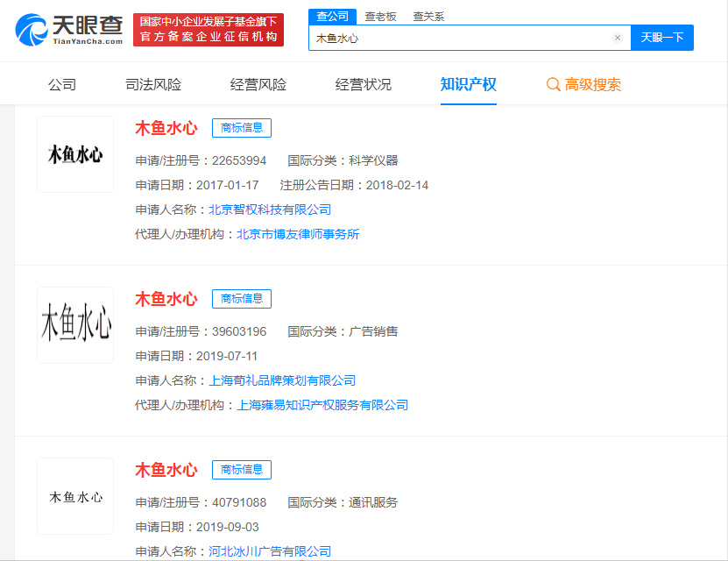Click international class 通讯服务

point(374,502)
